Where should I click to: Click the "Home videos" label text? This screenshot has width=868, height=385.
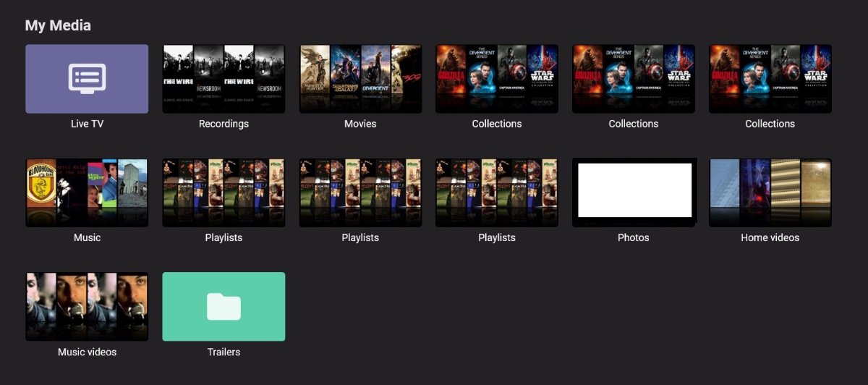(x=770, y=237)
